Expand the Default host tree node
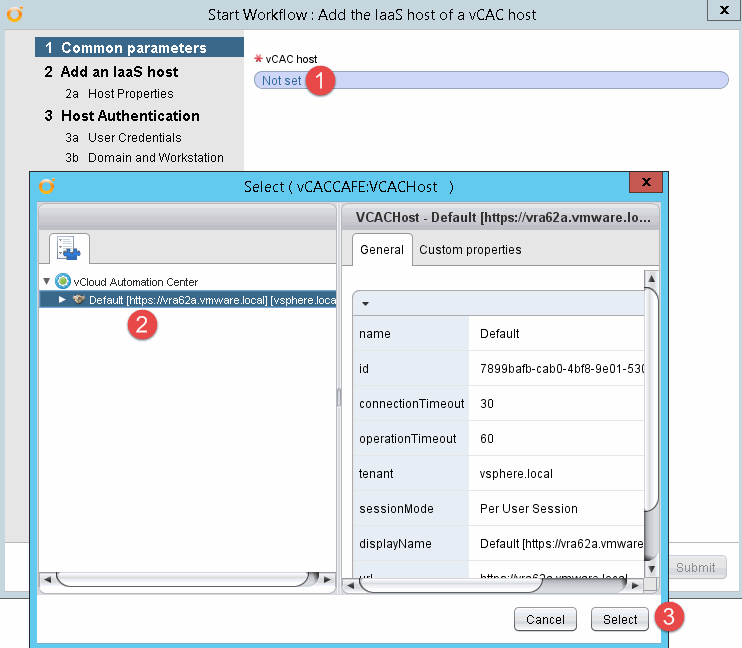Image resolution: width=742 pixels, height=648 pixels. [62, 300]
